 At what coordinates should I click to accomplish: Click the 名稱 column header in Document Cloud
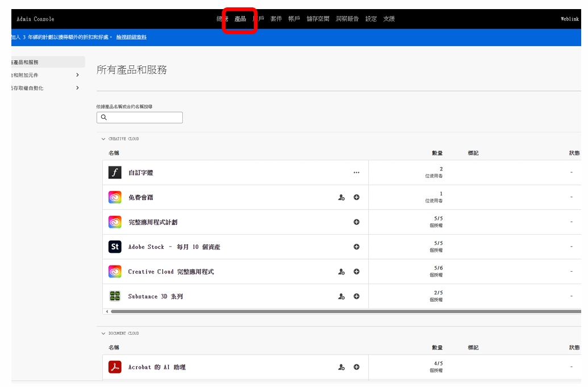click(x=114, y=348)
